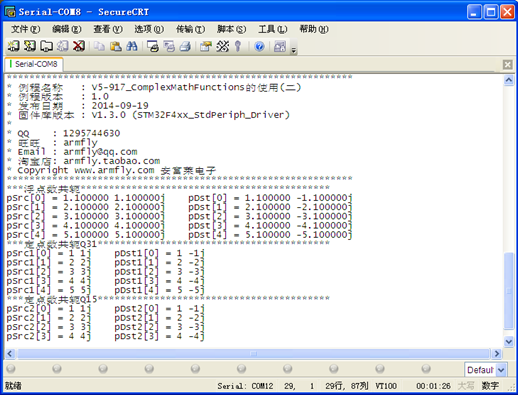
Task: Click the SecureCRT title bar icon
Action: click(10, 12)
